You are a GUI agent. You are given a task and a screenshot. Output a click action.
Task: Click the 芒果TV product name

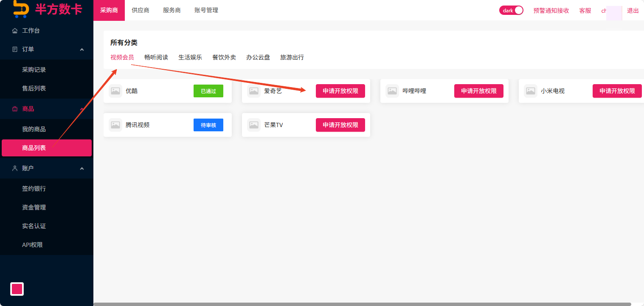pos(273,125)
